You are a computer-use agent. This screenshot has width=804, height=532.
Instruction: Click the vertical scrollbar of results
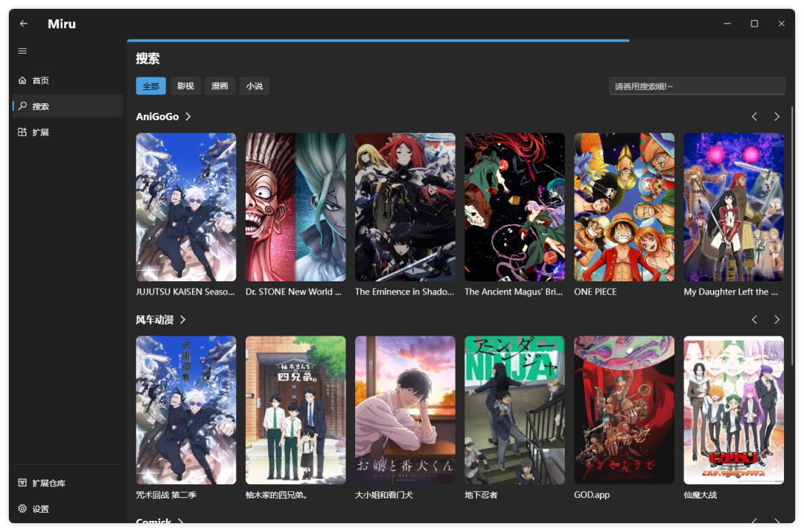(792, 236)
